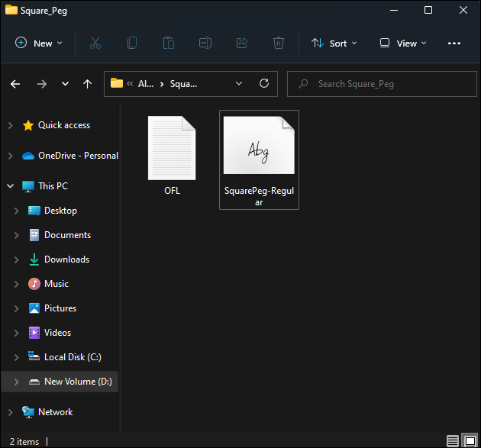The width and height of the screenshot is (481, 448).
Task: Click the Copy icon in toolbar
Action: coord(132,43)
